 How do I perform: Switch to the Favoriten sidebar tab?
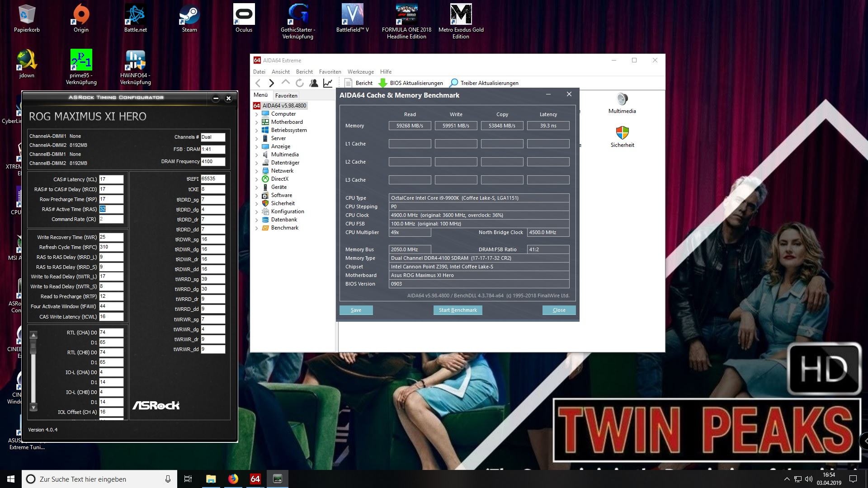[x=286, y=95]
